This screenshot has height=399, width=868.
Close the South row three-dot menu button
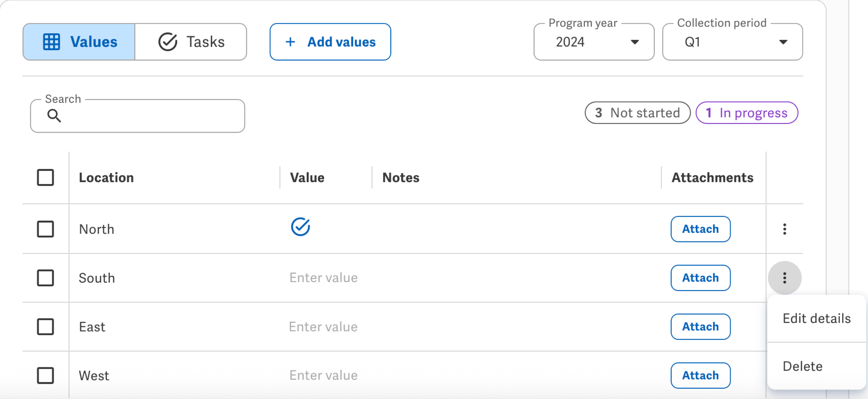click(784, 278)
